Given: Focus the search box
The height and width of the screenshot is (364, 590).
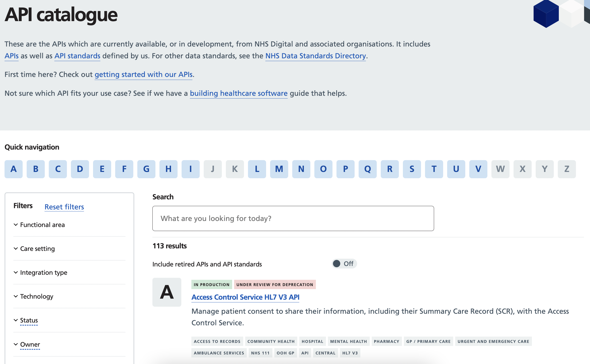Looking at the screenshot, I should tap(293, 218).
